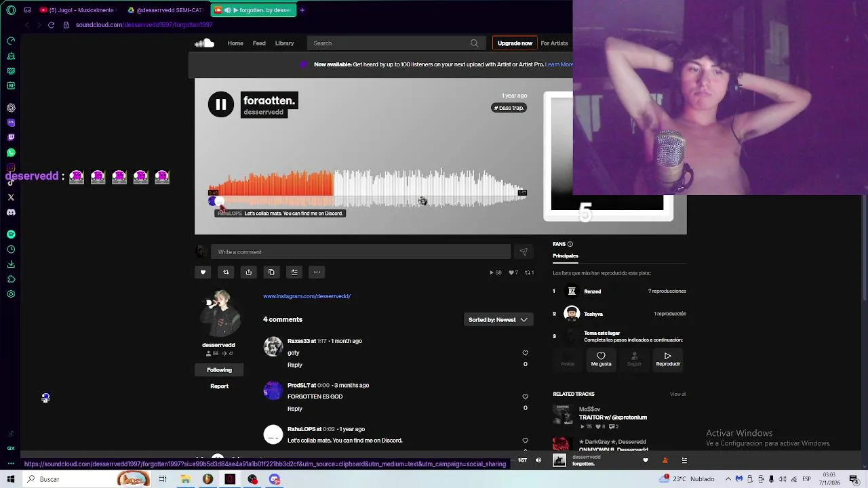This screenshot has height=488, width=868.
Task: Like Raxss33's comment 'goty'
Action: coord(525,353)
